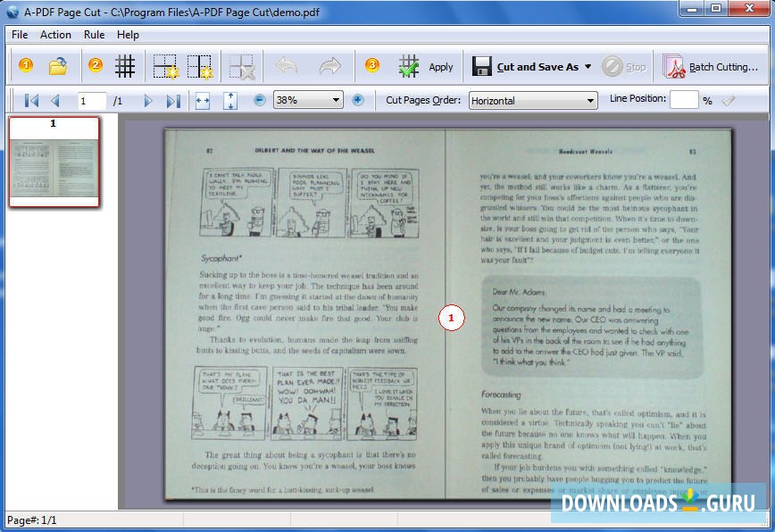The height and width of the screenshot is (532, 775).
Task: Go to the first page
Action: [x=31, y=101]
